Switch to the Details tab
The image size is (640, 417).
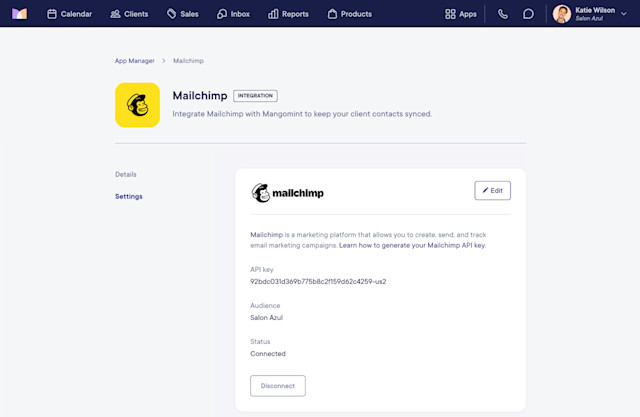(126, 174)
